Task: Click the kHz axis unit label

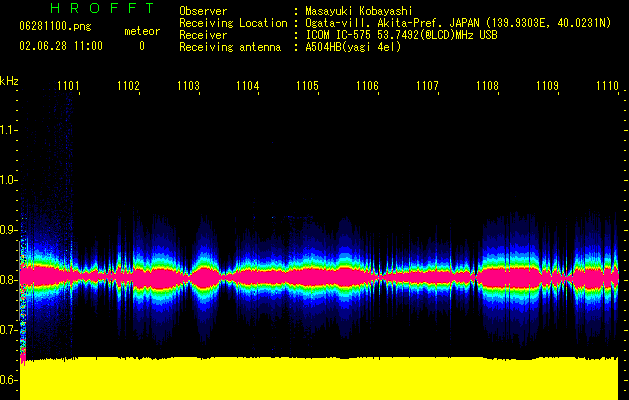Action: [9, 81]
